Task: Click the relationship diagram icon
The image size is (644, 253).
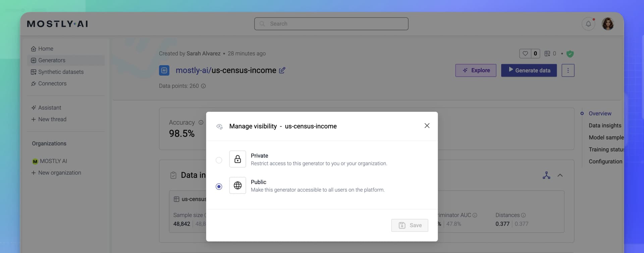Action: (546, 175)
